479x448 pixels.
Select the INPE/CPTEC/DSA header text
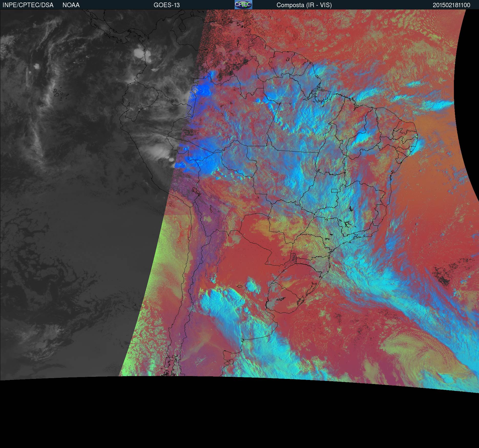28,5
